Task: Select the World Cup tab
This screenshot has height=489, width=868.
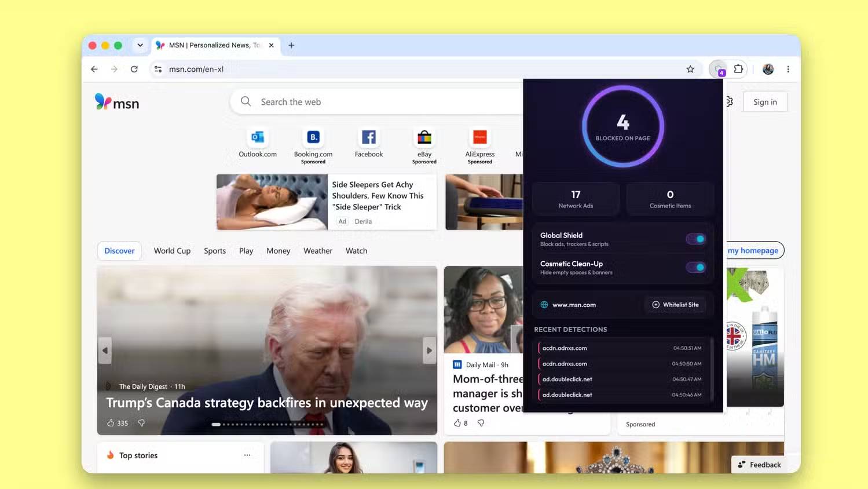Action: [172, 251]
